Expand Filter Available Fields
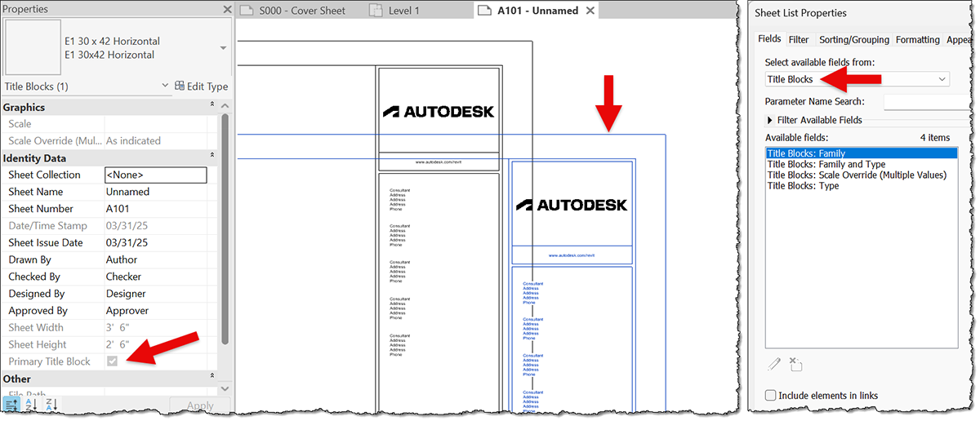980x421 pixels. [770, 120]
